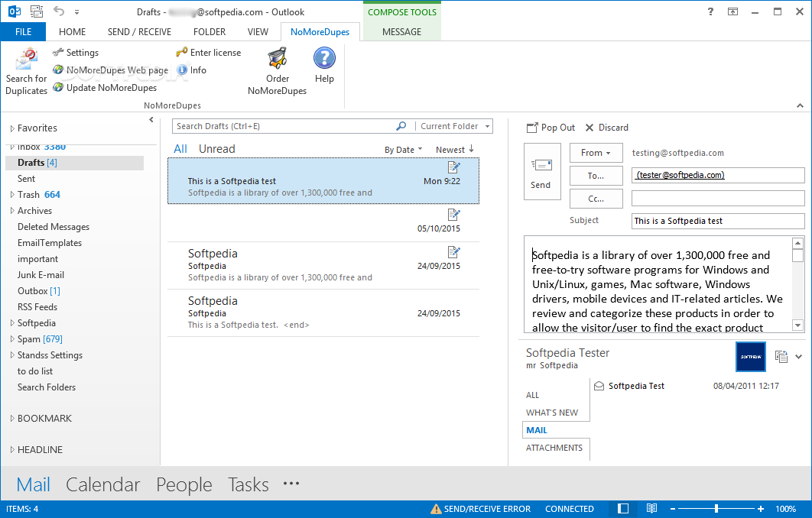Click the Send envelope button
The height and width of the screenshot is (518, 812).
pyautogui.click(x=542, y=172)
